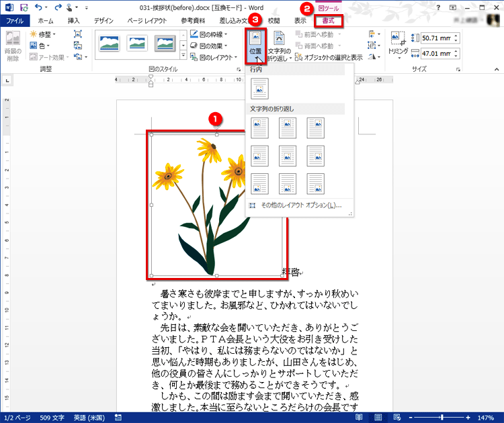Choose middle-right text wrapping position
The width and height of the screenshot is (504, 423).
coord(315,156)
